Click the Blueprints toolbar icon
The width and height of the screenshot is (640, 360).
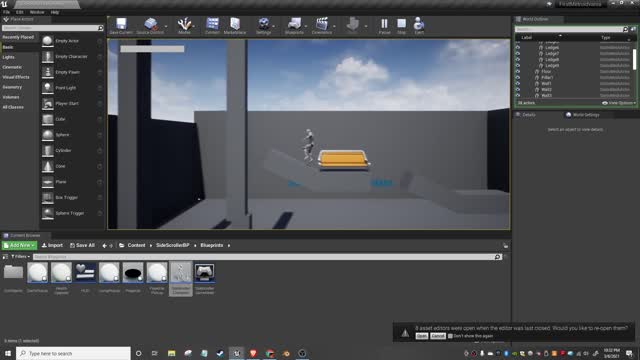tap(294, 24)
